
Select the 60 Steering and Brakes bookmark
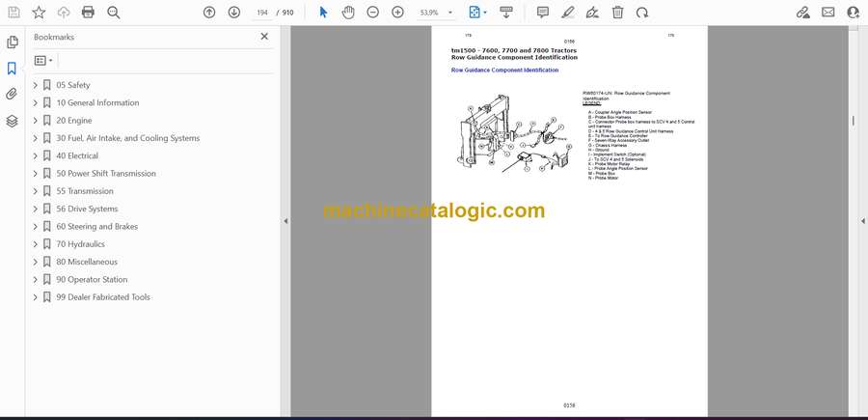pos(96,227)
